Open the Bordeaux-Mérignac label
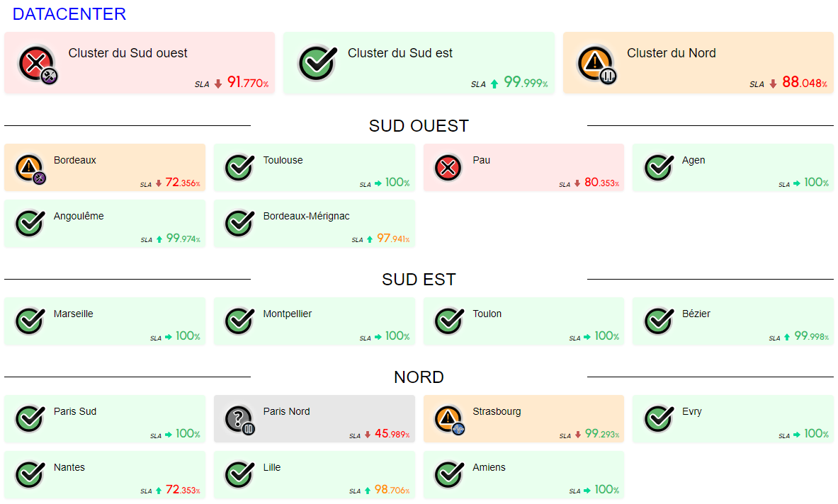This screenshot has width=838, height=504. tap(306, 216)
